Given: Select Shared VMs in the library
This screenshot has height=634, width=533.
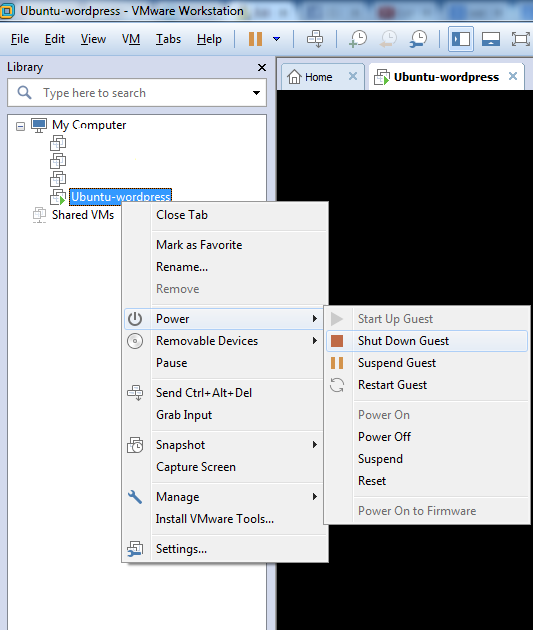Looking at the screenshot, I should click(x=83, y=215).
